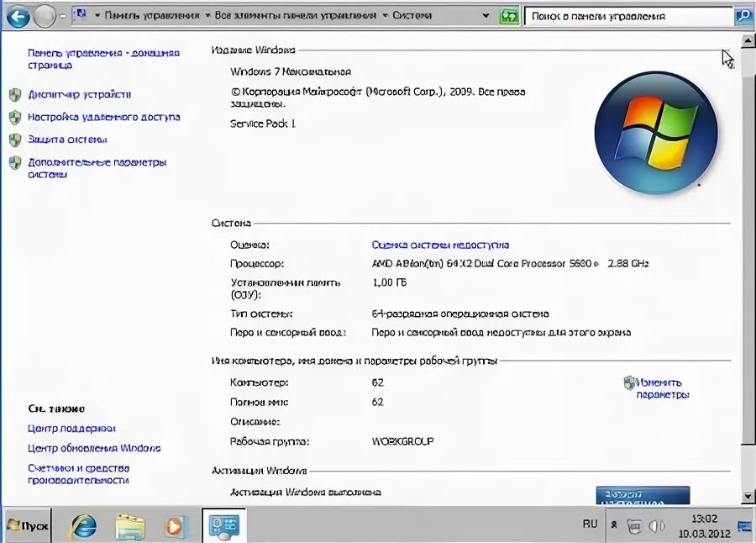Focus the Поиск в панели управления field
This screenshot has height=543, width=756.
pos(628,17)
